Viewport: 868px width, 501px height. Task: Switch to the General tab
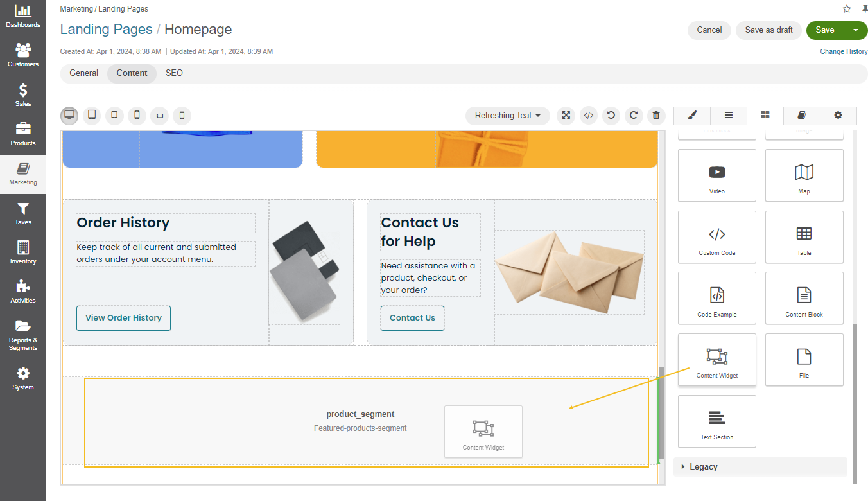coord(84,73)
